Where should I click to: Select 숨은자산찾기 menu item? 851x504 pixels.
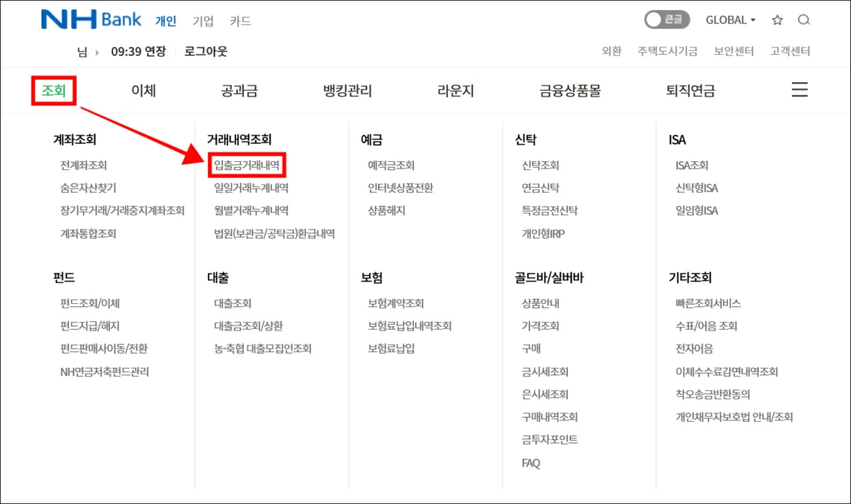click(x=88, y=188)
